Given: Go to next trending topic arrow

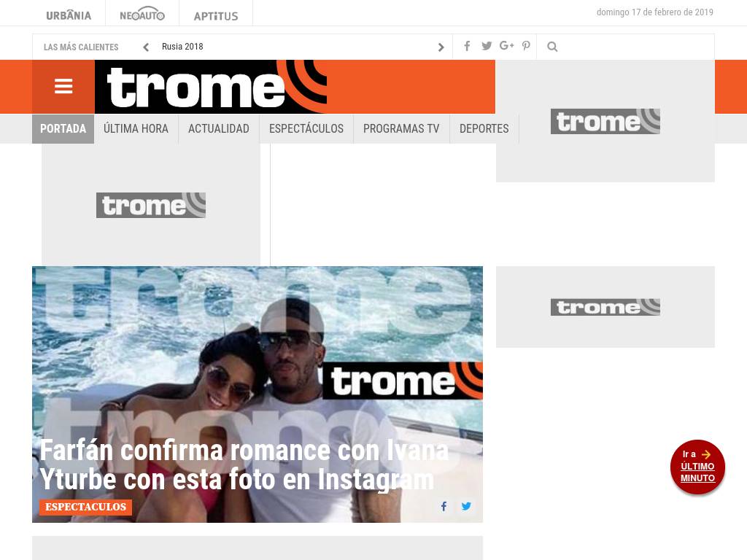Looking at the screenshot, I should 441,47.
